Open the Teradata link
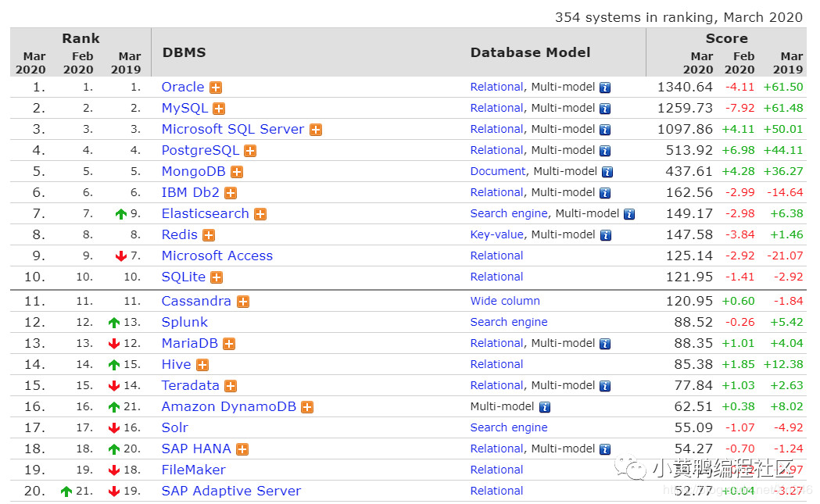 coord(191,385)
